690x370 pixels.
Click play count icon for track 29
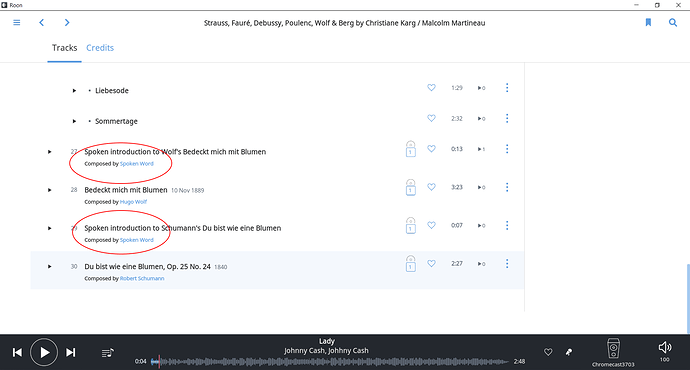coord(481,226)
